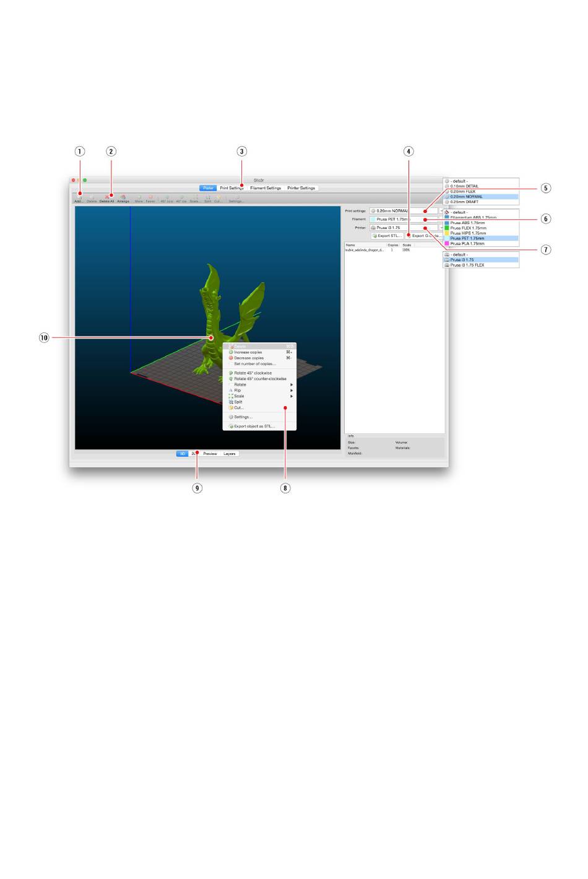Open the Printer preset dropdown
This screenshot has height=879, width=588.
pos(407,228)
